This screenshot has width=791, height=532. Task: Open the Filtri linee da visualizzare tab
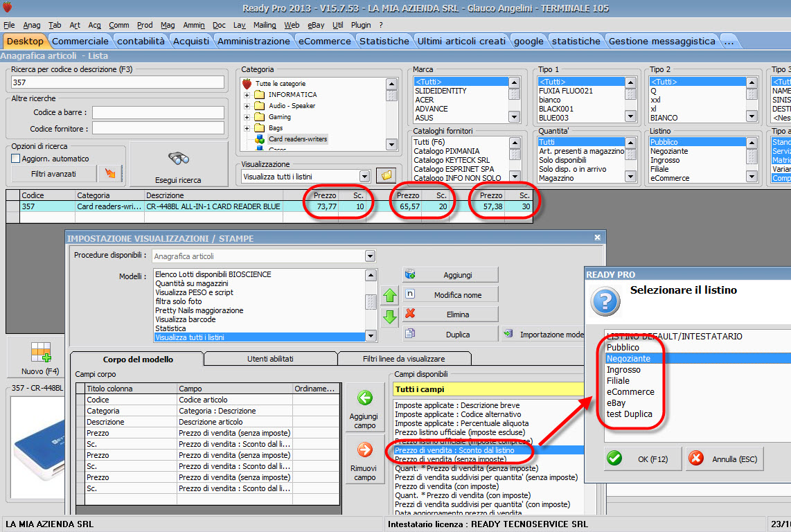click(x=404, y=359)
